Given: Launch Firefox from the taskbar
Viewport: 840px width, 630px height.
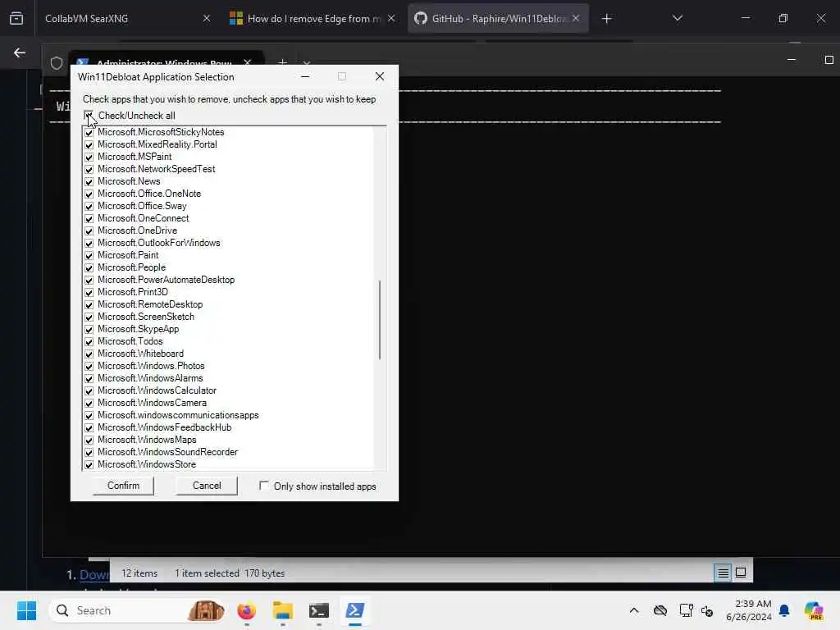Looking at the screenshot, I should click(x=246, y=610).
